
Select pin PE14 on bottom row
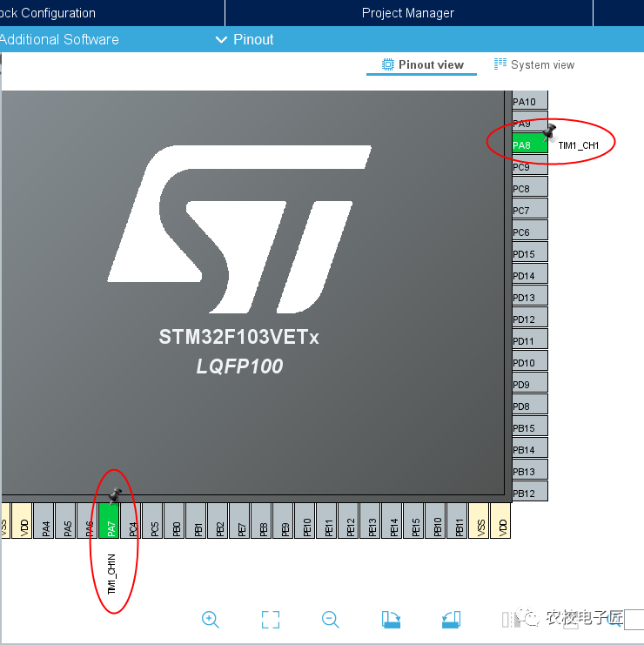point(392,521)
